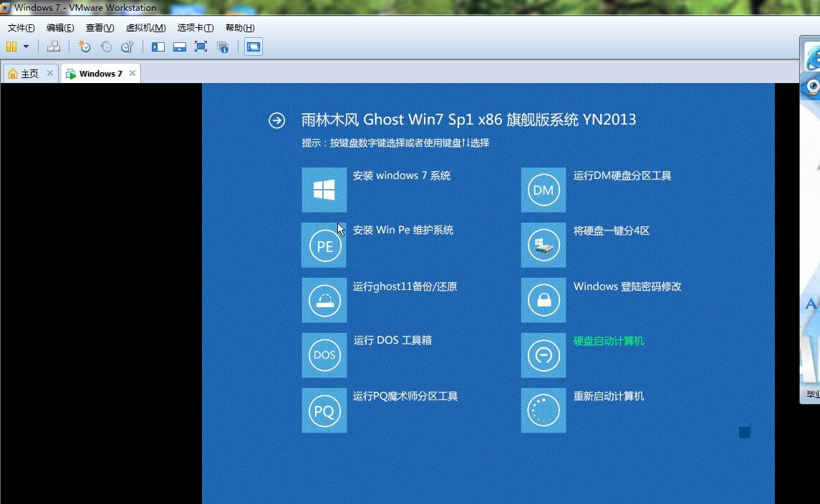This screenshot has height=504, width=820.
Task: Click the Windows logo install tile
Action: [324, 190]
